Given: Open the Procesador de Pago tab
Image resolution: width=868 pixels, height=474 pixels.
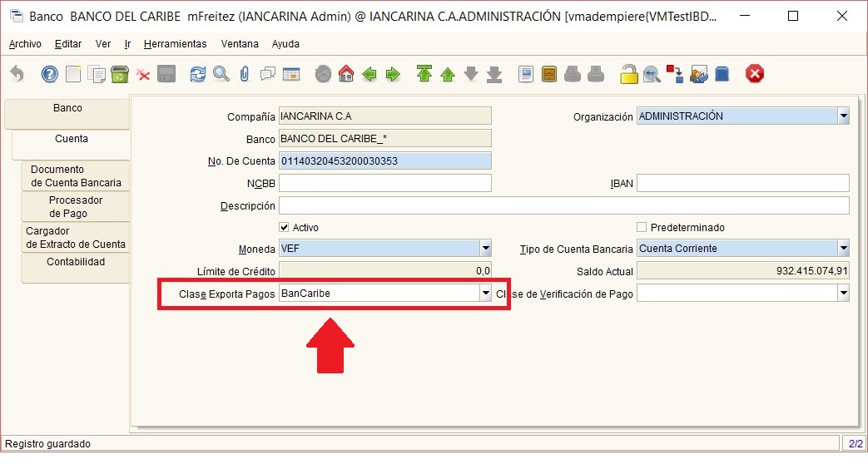Looking at the screenshot, I should (75, 207).
